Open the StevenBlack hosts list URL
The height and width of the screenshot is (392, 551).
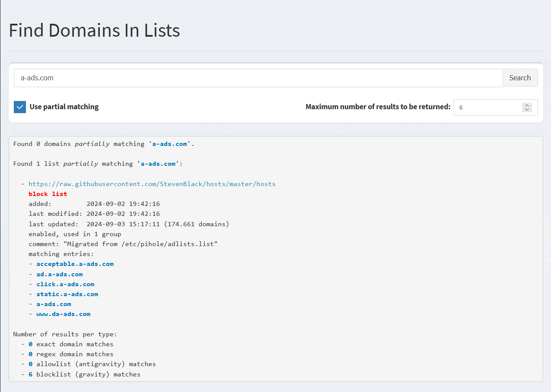click(152, 184)
